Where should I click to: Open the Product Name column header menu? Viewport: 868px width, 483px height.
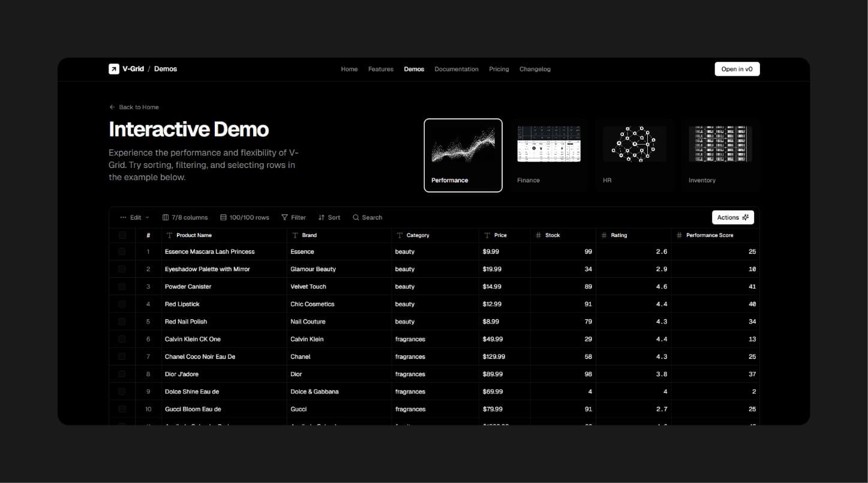194,235
